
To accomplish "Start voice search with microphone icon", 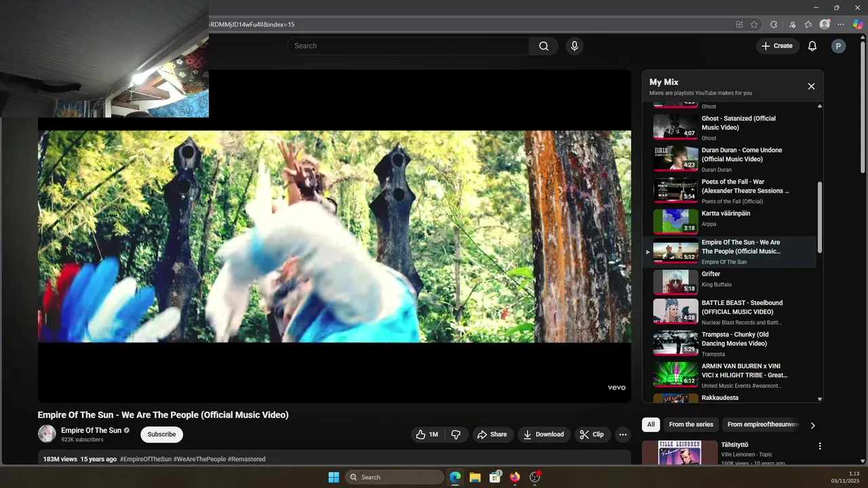I will tap(574, 46).
